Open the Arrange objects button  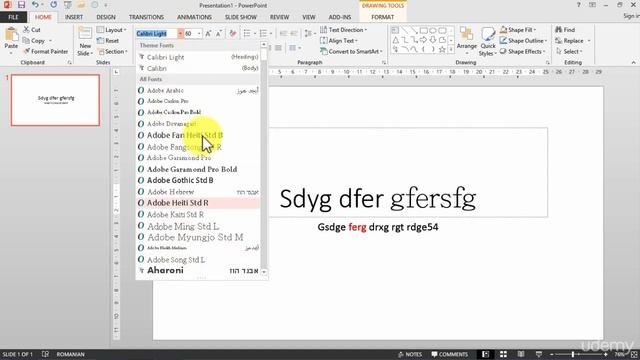coord(467,41)
